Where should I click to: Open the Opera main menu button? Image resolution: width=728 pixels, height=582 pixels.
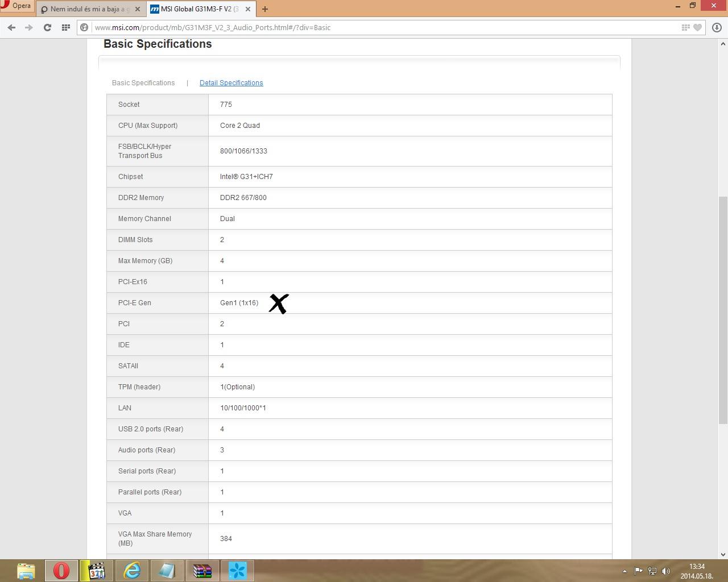coord(17,6)
